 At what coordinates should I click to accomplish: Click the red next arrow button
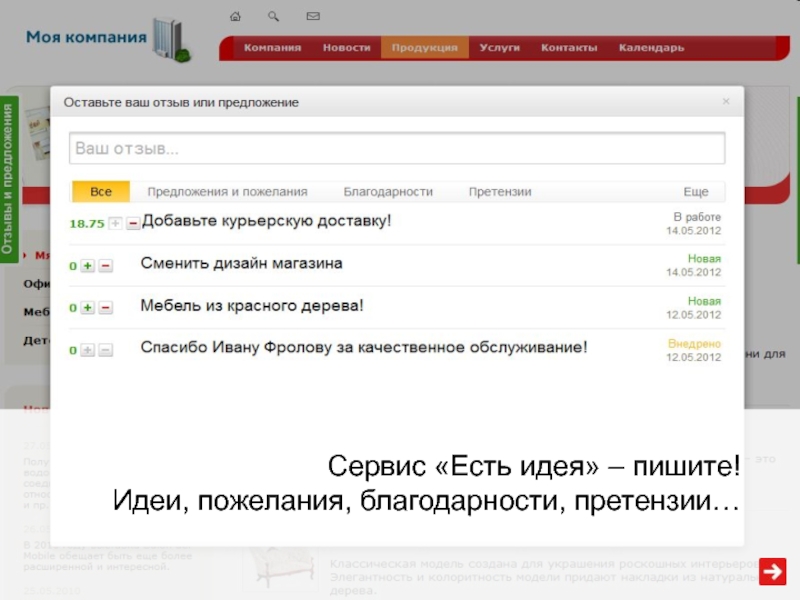tap(772, 571)
